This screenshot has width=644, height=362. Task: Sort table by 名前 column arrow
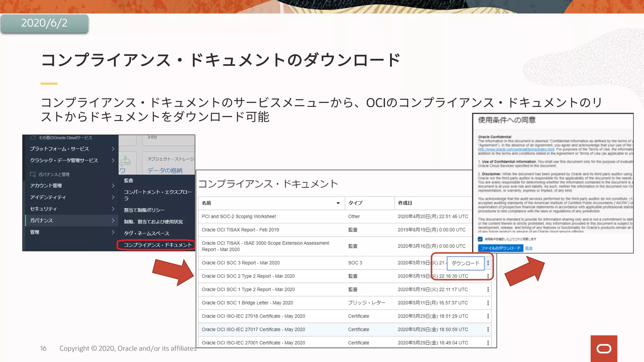click(x=338, y=203)
